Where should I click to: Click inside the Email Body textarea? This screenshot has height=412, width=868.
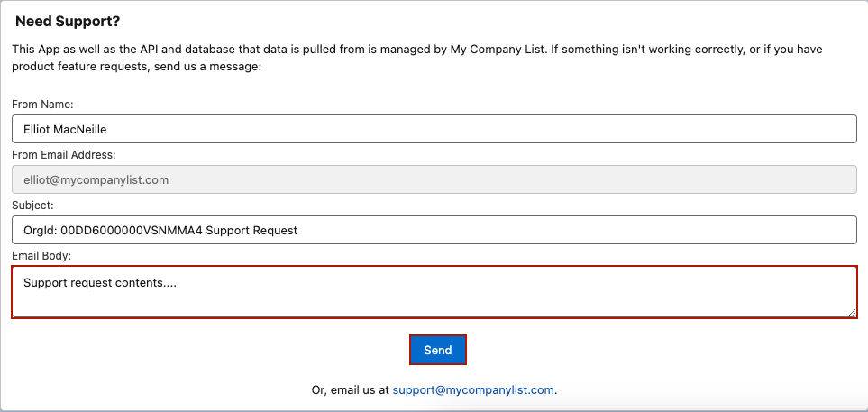[434, 292]
